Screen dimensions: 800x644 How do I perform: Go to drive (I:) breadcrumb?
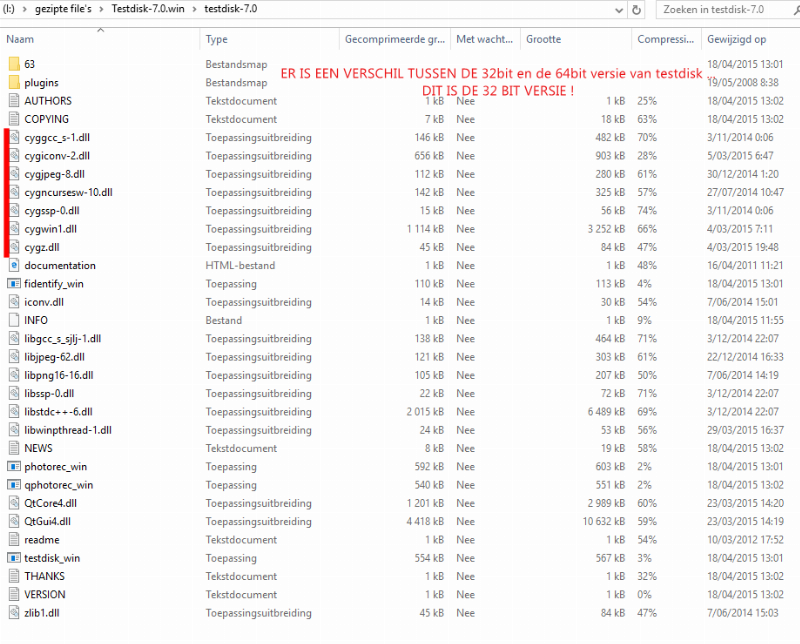pos(9,9)
